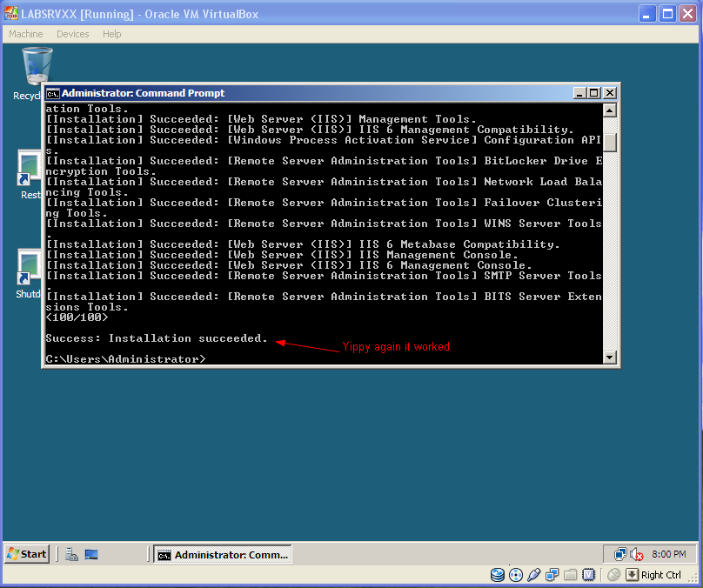
Task: Click the Command Prompt scrollbar down arrow
Action: point(610,357)
